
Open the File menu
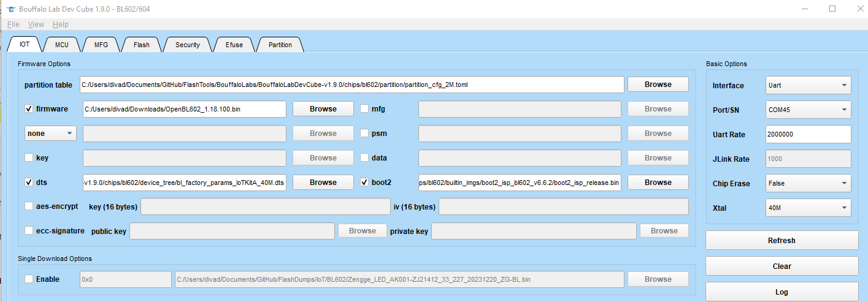[x=13, y=25]
